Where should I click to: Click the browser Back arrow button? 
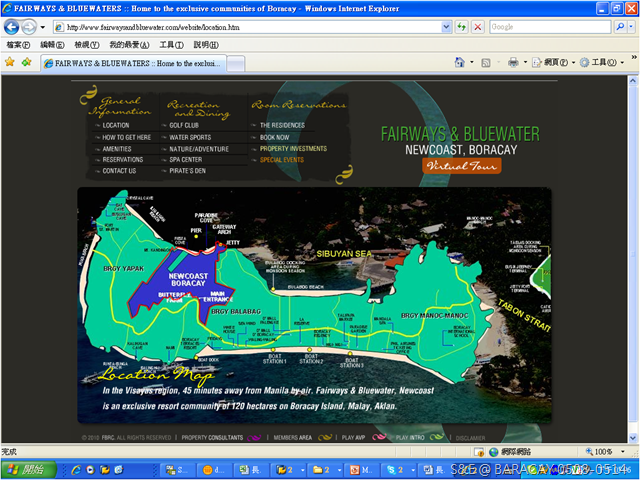[11, 27]
